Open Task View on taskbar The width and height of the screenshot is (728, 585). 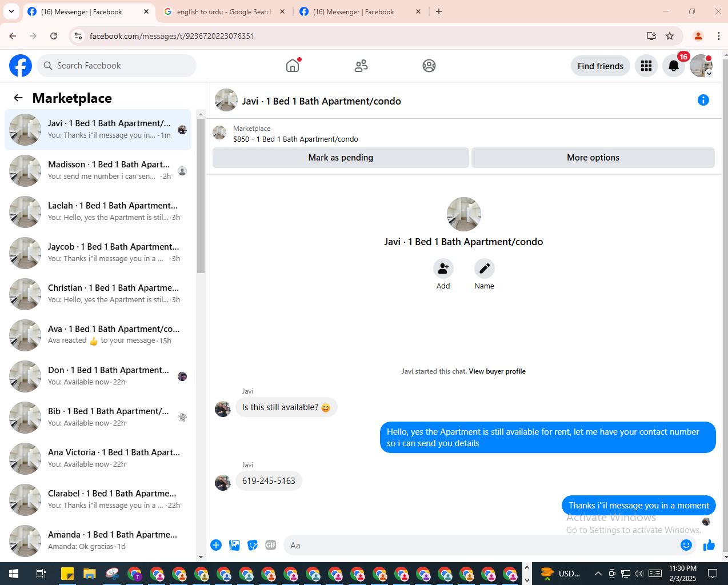41,574
